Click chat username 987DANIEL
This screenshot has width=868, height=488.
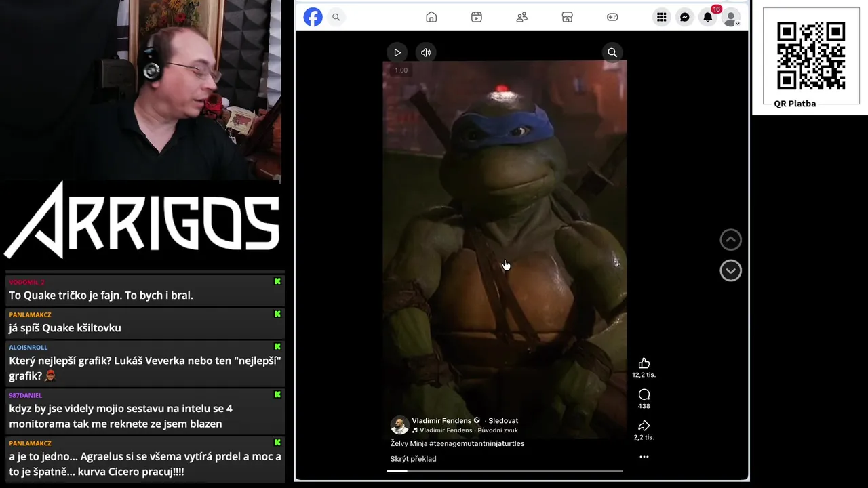pyautogui.click(x=26, y=394)
